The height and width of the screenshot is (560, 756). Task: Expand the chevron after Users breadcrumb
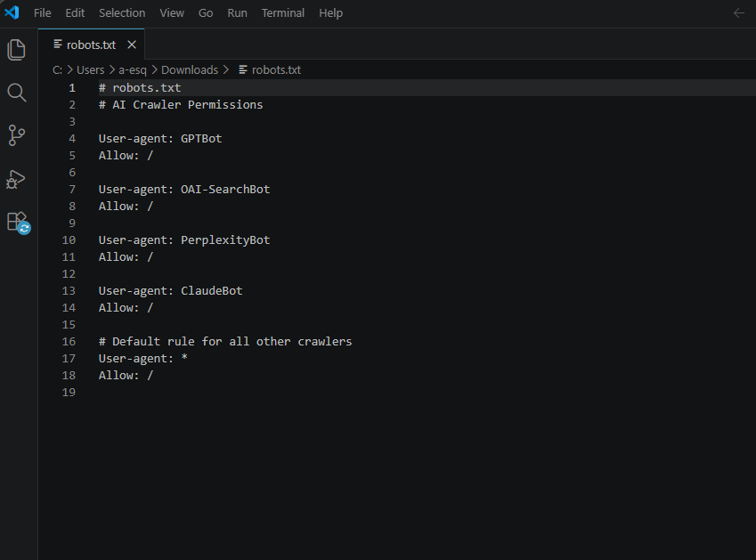tap(112, 69)
